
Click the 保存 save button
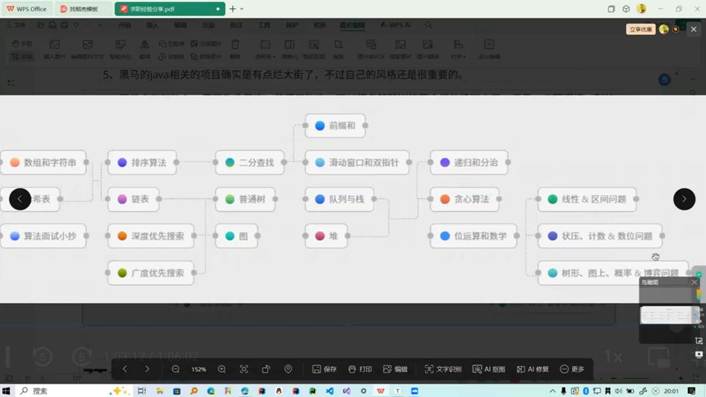tap(324, 369)
